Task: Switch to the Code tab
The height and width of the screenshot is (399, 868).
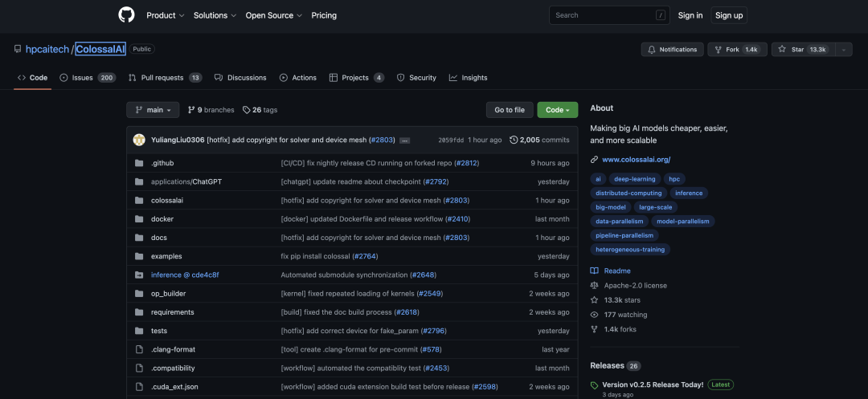Action: coord(33,78)
